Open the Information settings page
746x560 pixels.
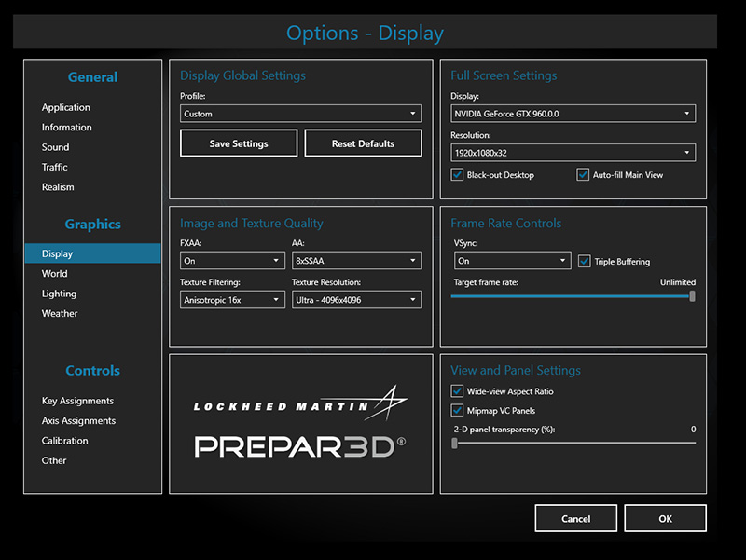click(66, 128)
